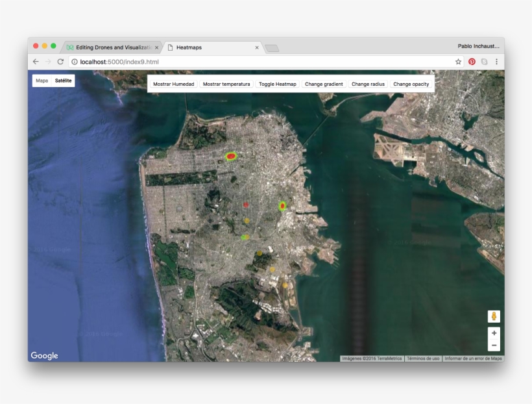Open the Términos de uso link
This screenshot has height=404, width=532.
(423, 359)
